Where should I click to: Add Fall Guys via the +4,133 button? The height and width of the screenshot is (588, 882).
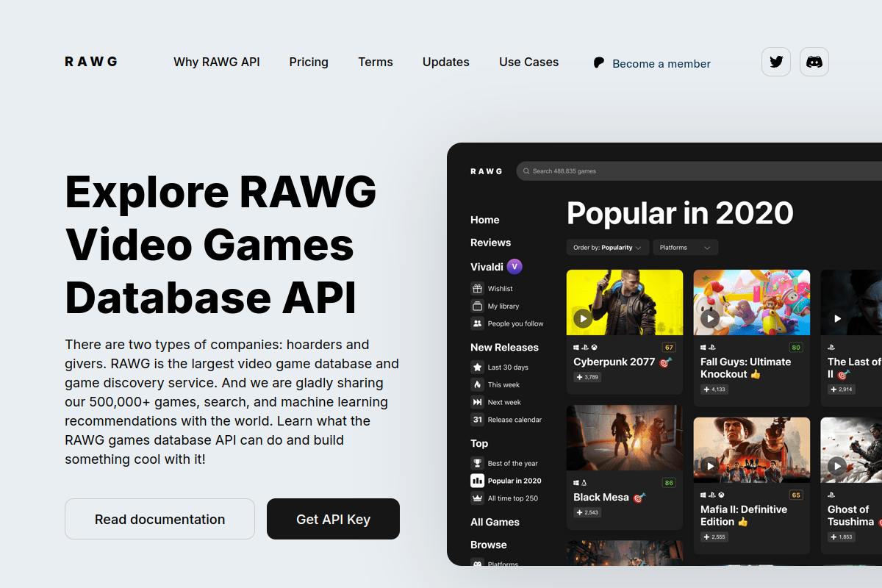714,390
